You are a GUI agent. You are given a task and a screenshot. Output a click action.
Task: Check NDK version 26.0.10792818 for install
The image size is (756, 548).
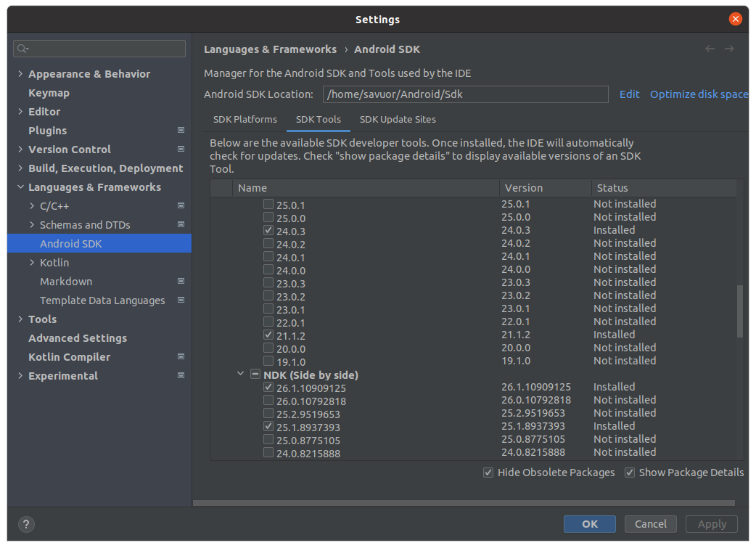click(x=268, y=399)
